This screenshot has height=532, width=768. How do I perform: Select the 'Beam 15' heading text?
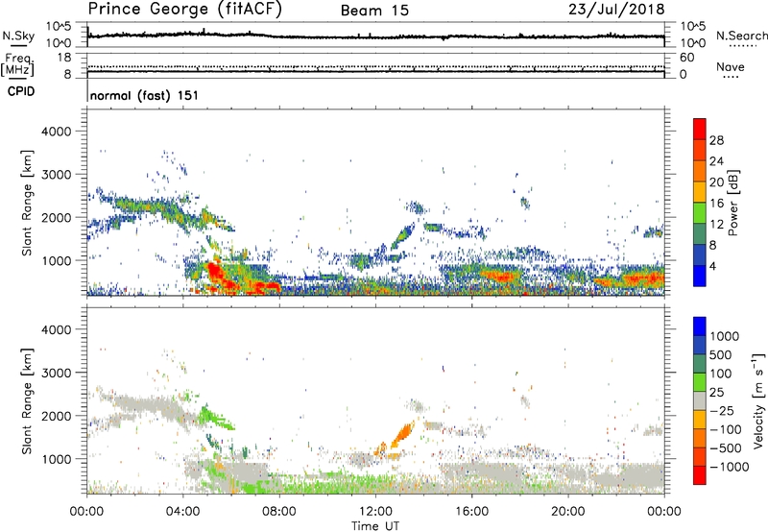point(374,11)
